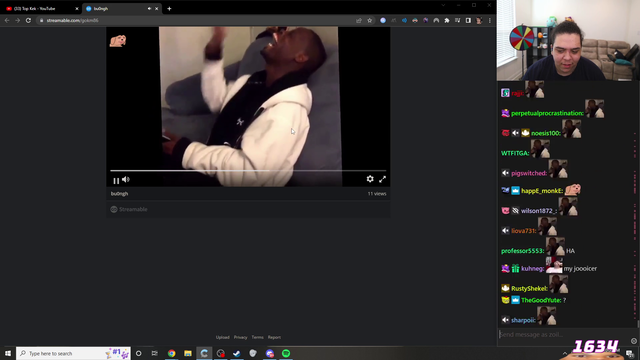Open the blue speaker extension icon
The image size is (640, 360).
tap(404, 20)
